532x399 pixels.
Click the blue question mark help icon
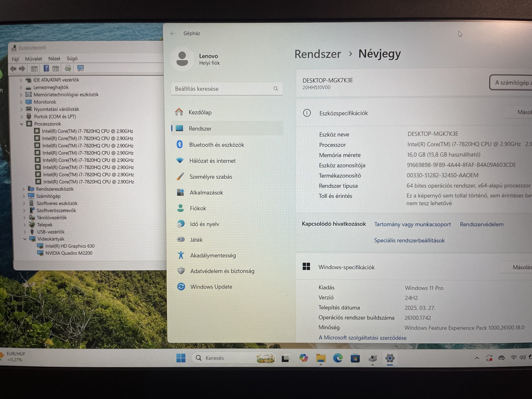[x=46, y=68]
